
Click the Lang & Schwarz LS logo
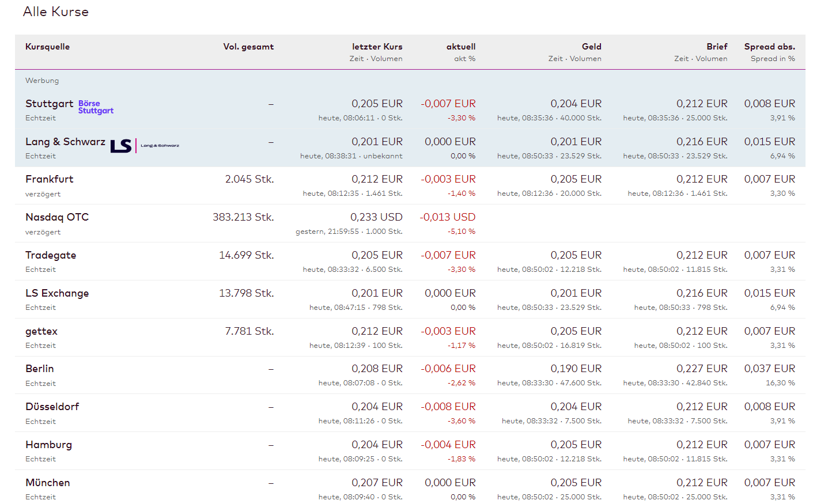click(x=145, y=146)
